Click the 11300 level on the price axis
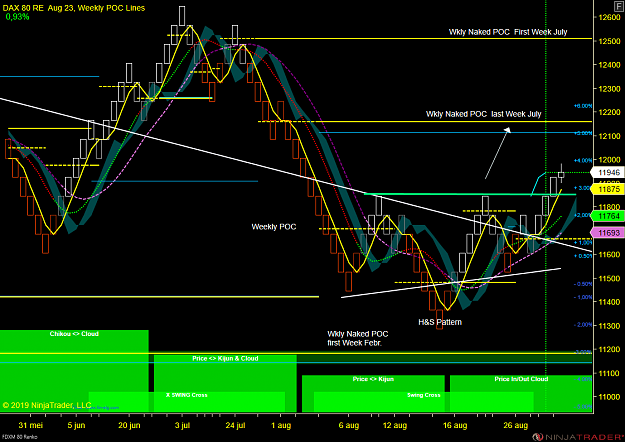 click(609, 326)
